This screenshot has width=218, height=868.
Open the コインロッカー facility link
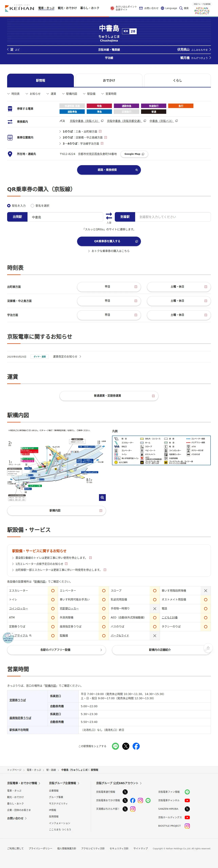[x=19, y=609]
